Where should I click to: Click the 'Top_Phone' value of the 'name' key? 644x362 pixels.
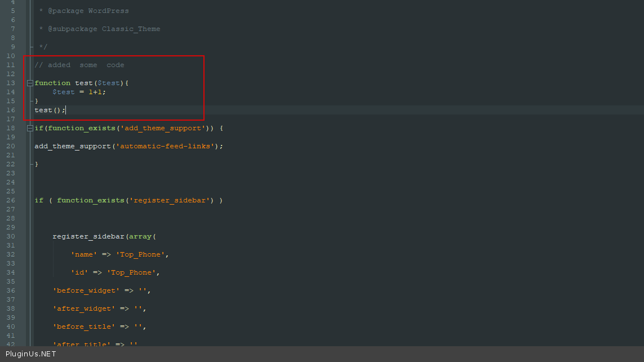click(140, 254)
